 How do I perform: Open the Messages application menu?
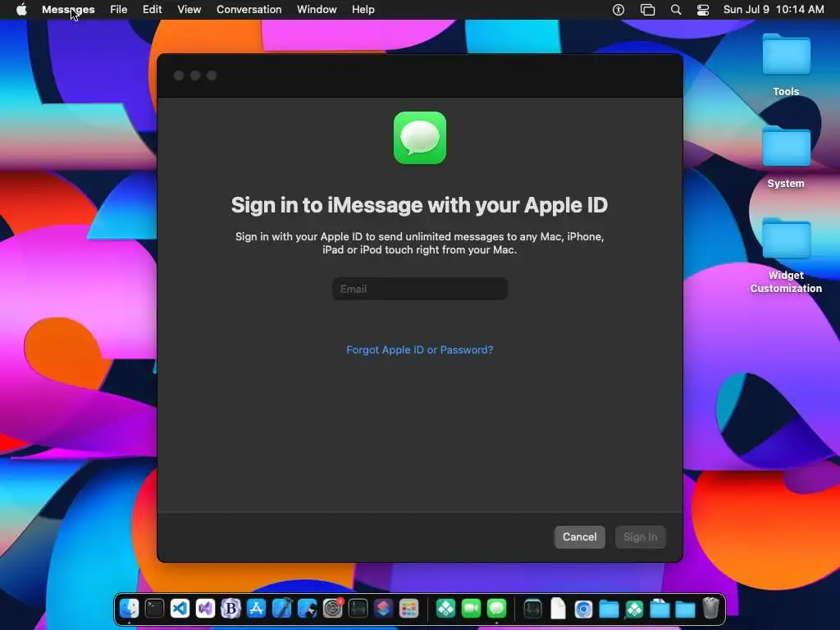click(x=68, y=10)
